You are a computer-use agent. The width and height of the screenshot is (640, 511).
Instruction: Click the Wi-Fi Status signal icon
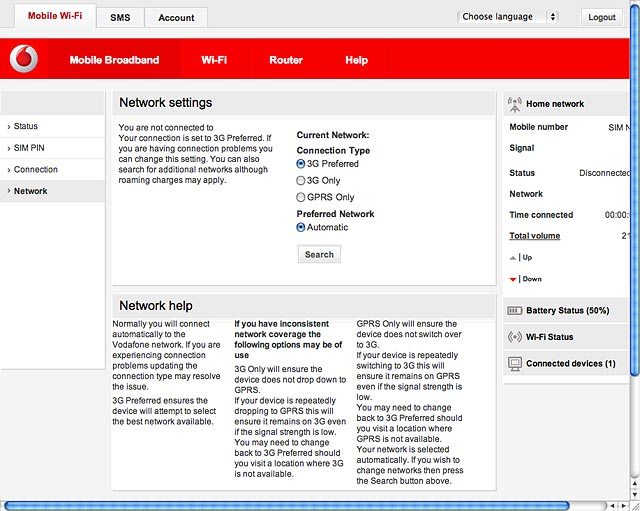(x=515, y=337)
